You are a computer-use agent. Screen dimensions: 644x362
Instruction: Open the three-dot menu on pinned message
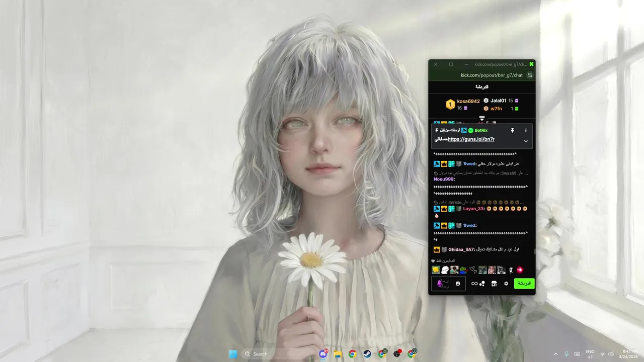pyautogui.click(x=526, y=130)
